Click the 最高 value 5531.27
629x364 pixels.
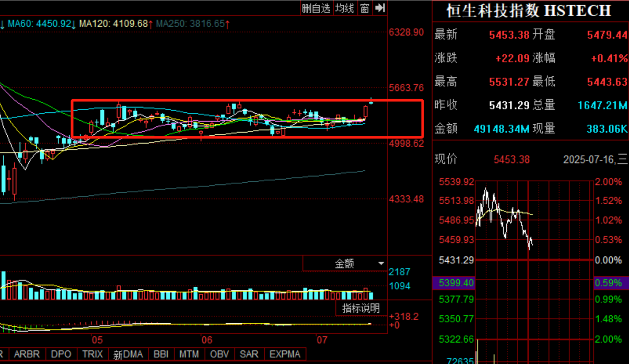(509, 82)
